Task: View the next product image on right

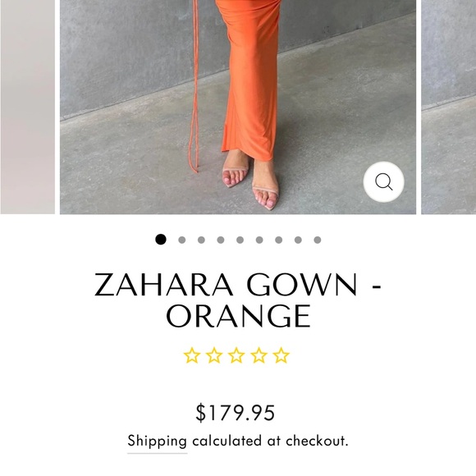Action: (449, 107)
